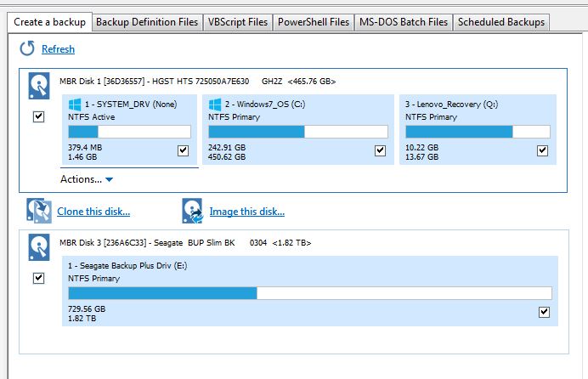The height and width of the screenshot is (379, 588).
Task: Uncheck the MBR Disk 1 checkbox
Action: point(38,116)
